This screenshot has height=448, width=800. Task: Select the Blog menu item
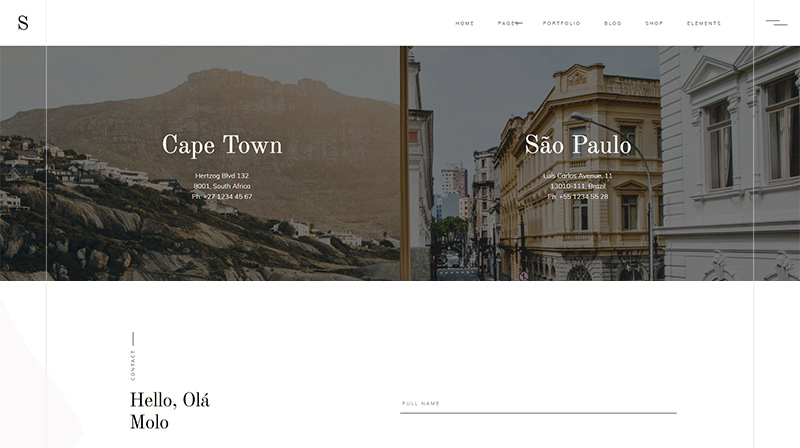point(613,23)
